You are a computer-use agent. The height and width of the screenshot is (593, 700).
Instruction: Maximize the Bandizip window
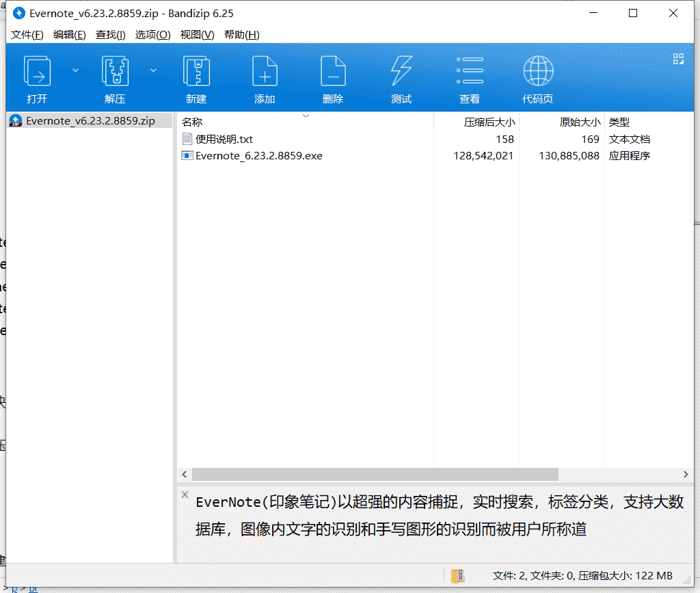633,14
